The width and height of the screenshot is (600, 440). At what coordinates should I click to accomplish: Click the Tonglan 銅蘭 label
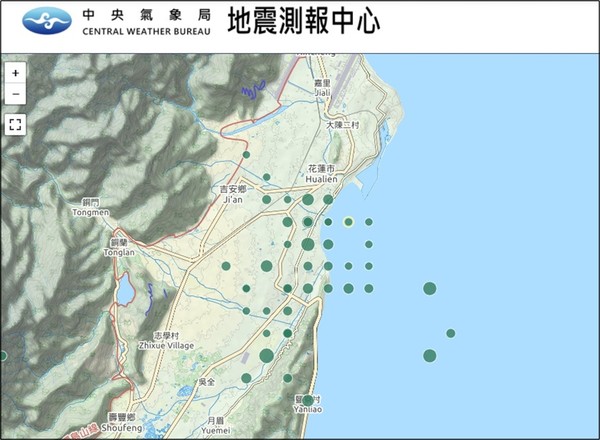tap(119, 248)
